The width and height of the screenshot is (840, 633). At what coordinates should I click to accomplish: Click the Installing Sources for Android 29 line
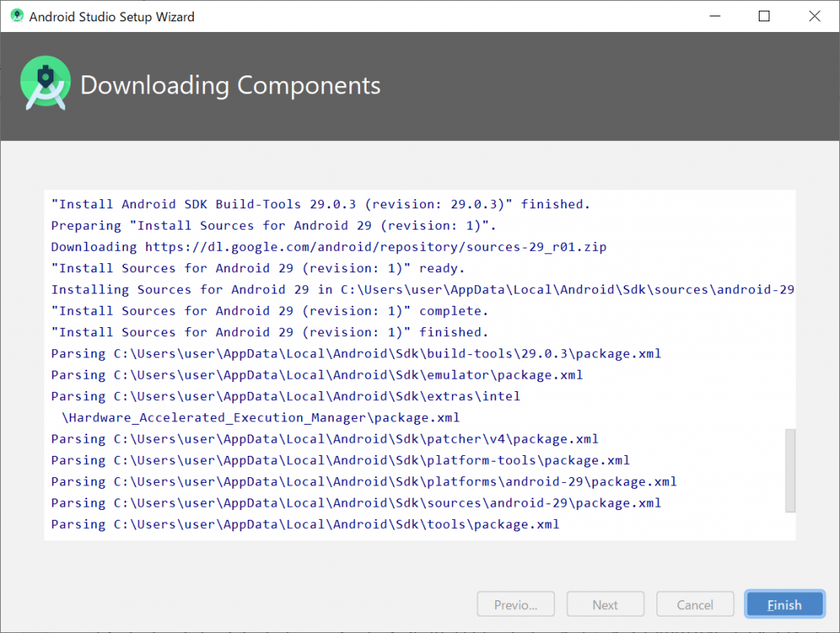[422, 289]
